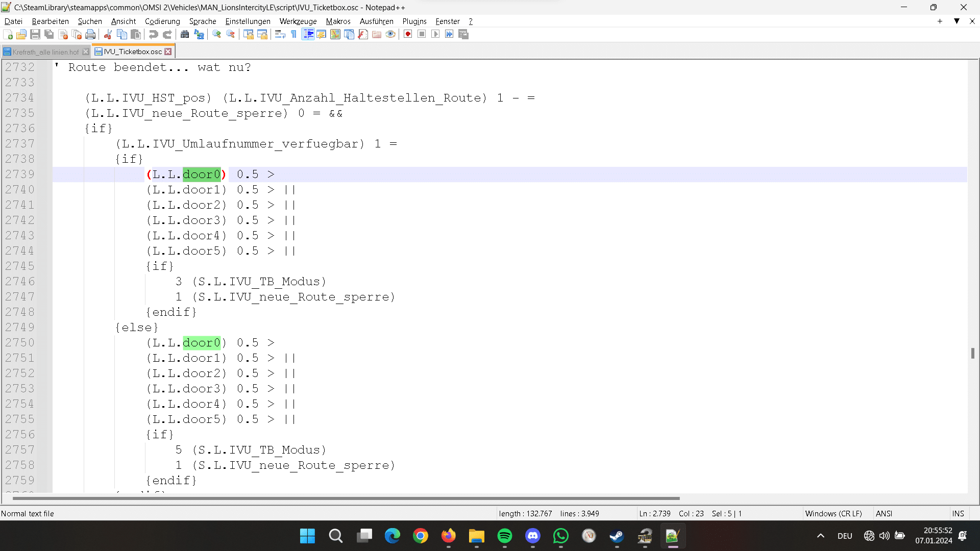Switch to Krefrath_alle linien.hof tab
This screenshot has width=980, height=551.
(x=45, y=52)
